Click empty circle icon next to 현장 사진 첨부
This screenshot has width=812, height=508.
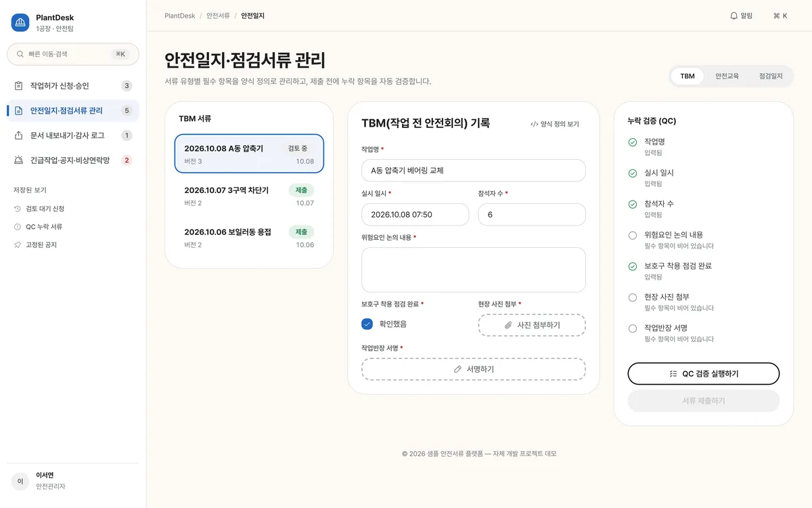click(x=633, y=297)
